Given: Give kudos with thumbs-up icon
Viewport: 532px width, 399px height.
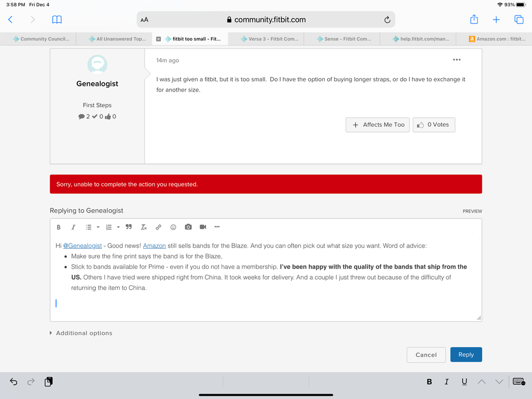Looking at the screenshot, I should (x=420, y=125).
